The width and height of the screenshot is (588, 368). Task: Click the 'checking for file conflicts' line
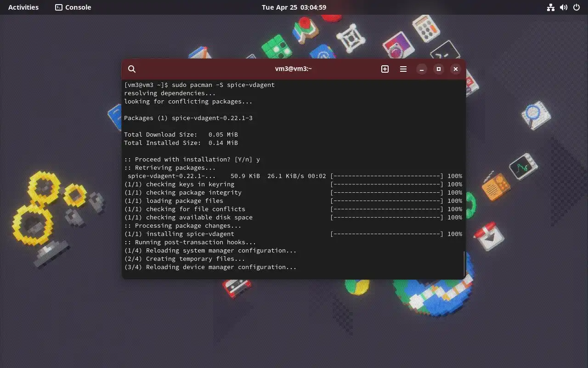point(293,209)
